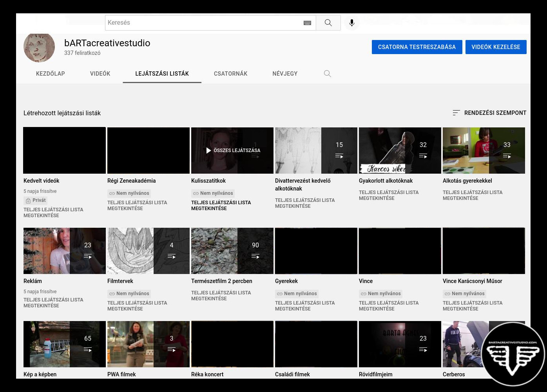
Task: Click the bARTacreativestudio channel avatar
Action: click(x=39, y=47)
